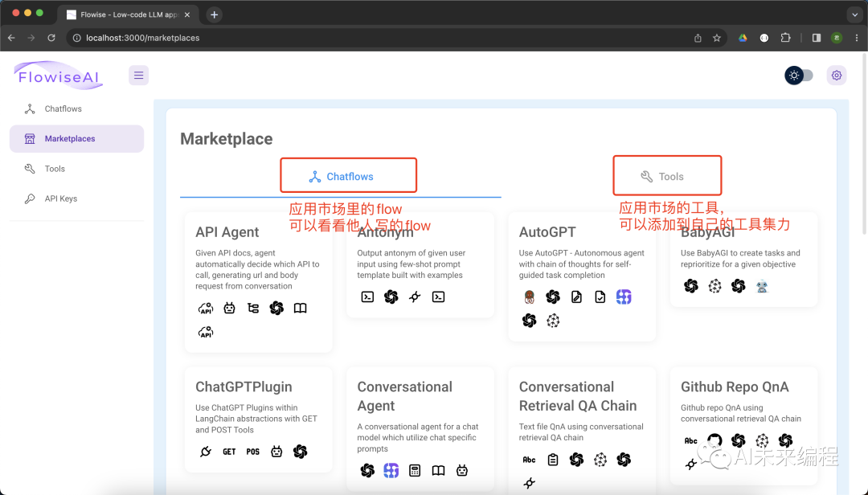Screen dimensions: 868x495
Task: Toggle dark mode switch
Action: (800, 76)
